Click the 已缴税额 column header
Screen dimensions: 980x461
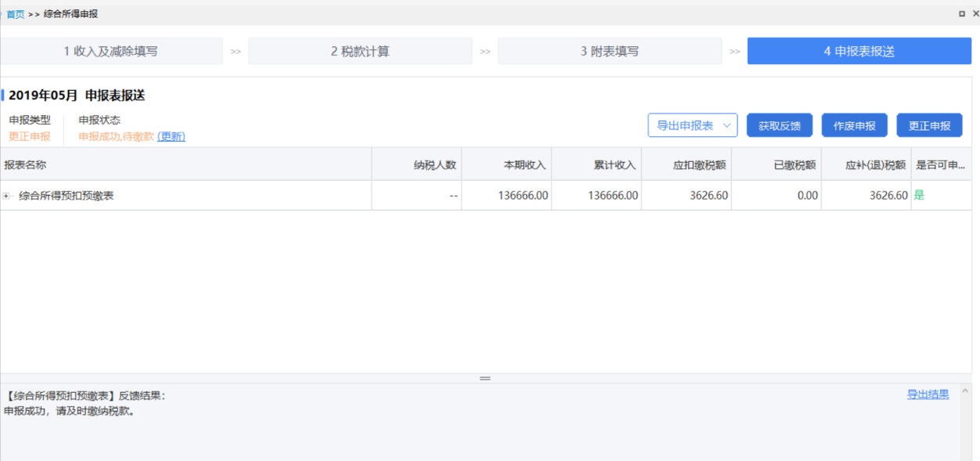(777, 164)
